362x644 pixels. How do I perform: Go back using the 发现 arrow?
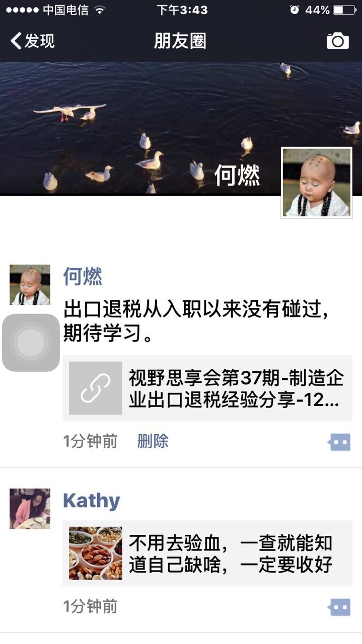(33, 41)
